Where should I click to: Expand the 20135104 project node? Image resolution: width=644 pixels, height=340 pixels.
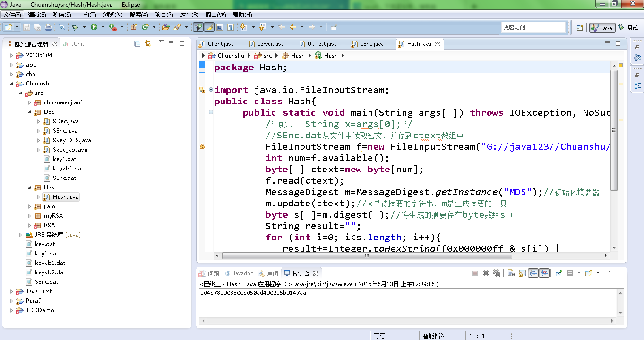pos(12,55)
